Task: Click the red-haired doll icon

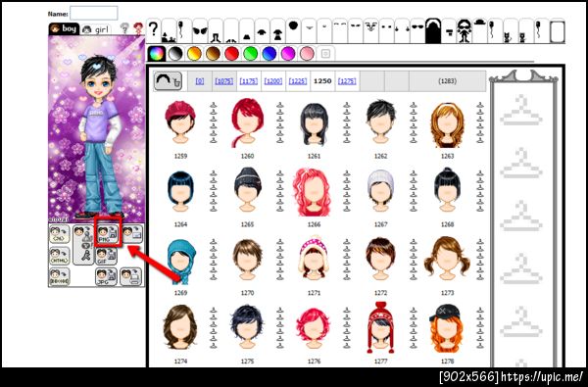Action: 139,28
